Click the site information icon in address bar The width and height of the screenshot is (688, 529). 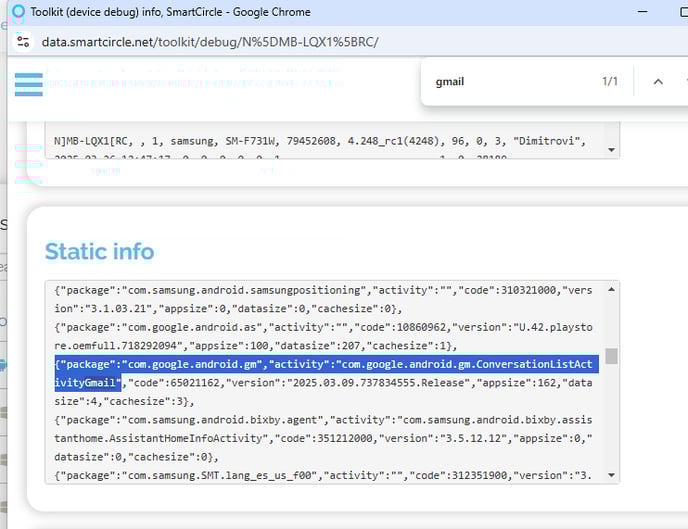coord(23,42)
